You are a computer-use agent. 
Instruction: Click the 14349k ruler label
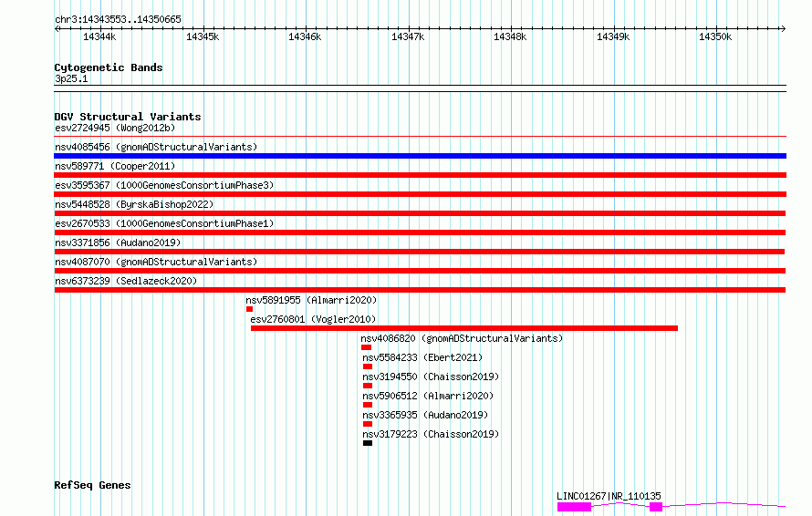[x=613, y=37]
